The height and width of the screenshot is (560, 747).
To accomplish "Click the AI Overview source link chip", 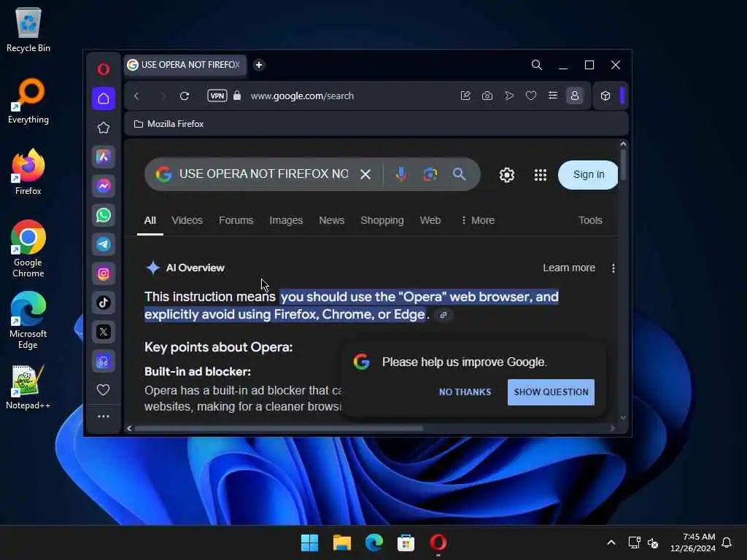I will pyautogui.click(x=443, y=315).
